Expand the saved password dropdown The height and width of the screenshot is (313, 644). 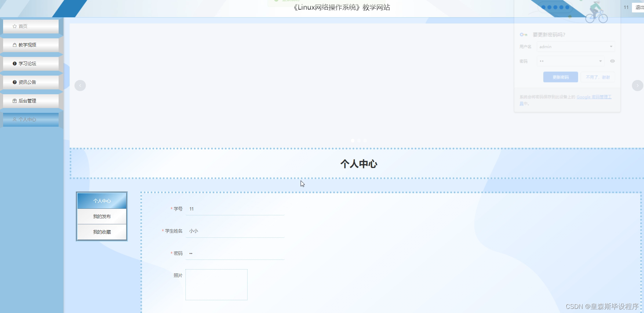click(600, 61)
